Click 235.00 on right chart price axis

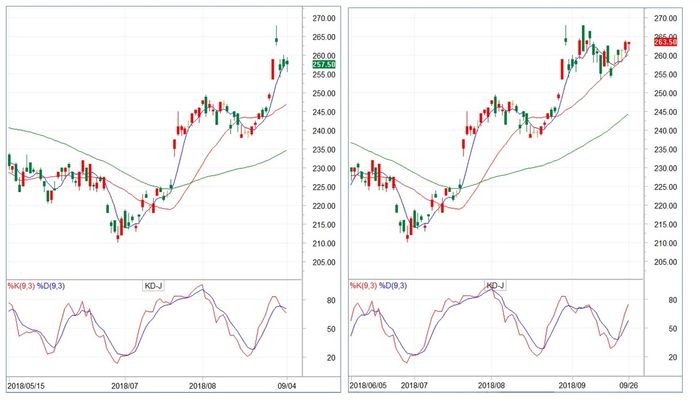coord(666,150)
